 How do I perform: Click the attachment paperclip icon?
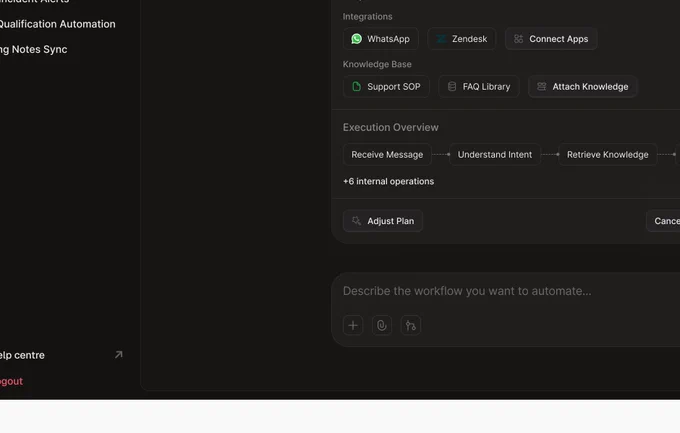point(382,325)
